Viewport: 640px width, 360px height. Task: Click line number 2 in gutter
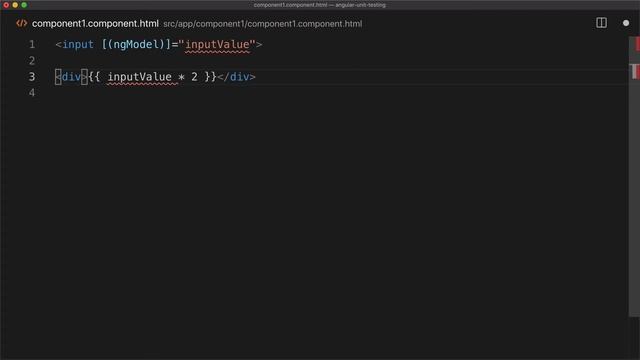click(x=32, y=61)
